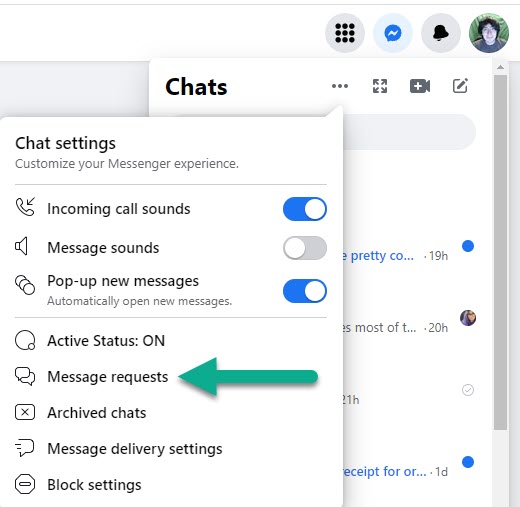Click the pop-up new messages bubbles icon
520x507 pixels.
(x=25, y=285)
